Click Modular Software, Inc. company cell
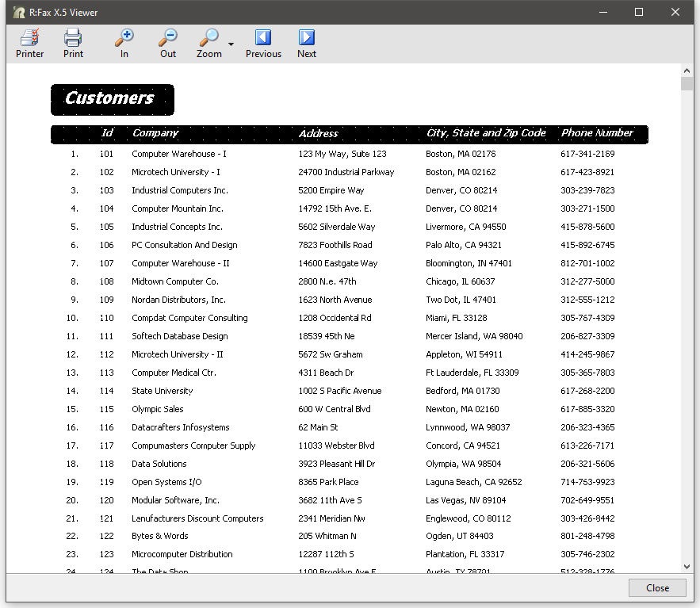Screen dimensions: 700x608 pos(175,500)
